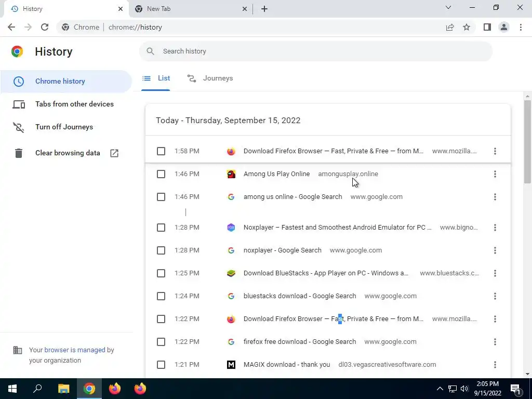The image size is (532, 399).
Task: Open the 'among us online - Google Search' link
Action: point(293,197)
